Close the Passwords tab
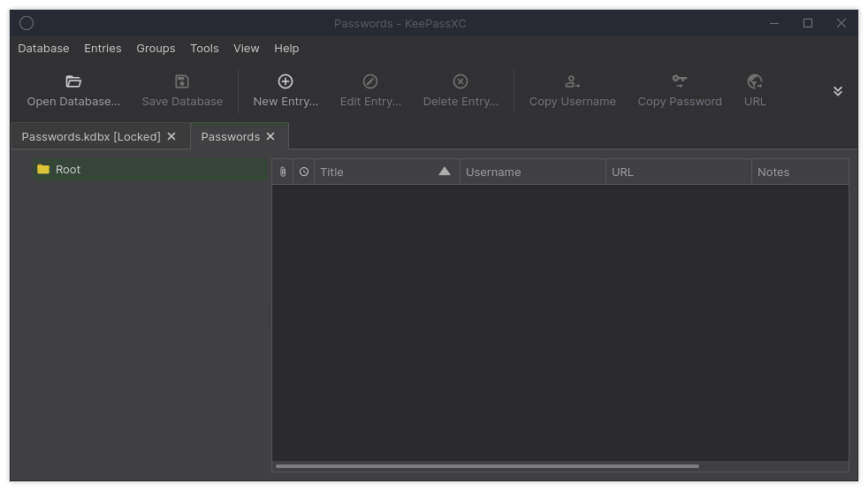 (x=270, y=136)
